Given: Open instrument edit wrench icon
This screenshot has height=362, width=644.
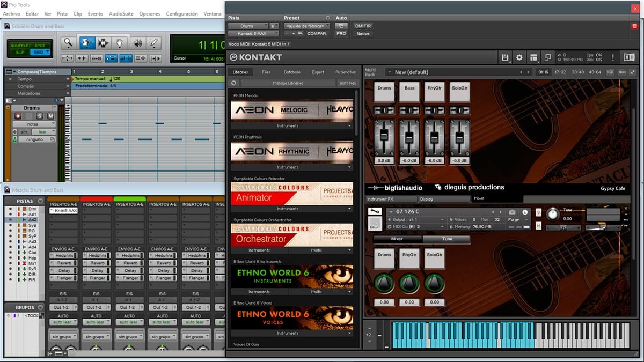Looking at the screenshot, I should [374, 212].
